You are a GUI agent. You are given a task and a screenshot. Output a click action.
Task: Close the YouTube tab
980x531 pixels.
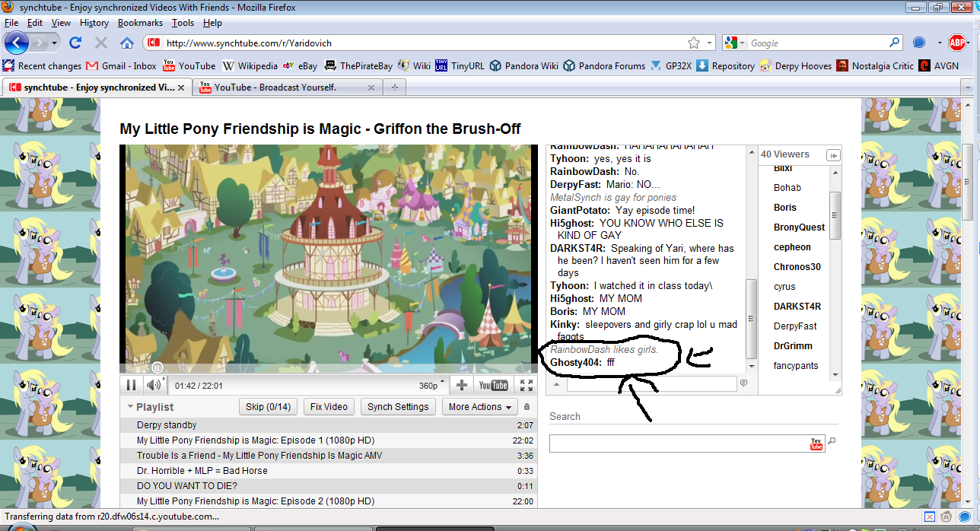[371, 87]
